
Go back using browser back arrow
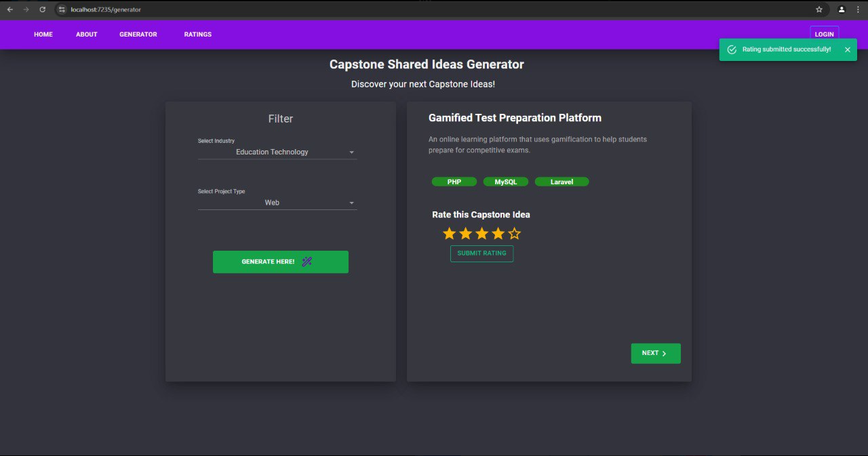click(9, 9)
